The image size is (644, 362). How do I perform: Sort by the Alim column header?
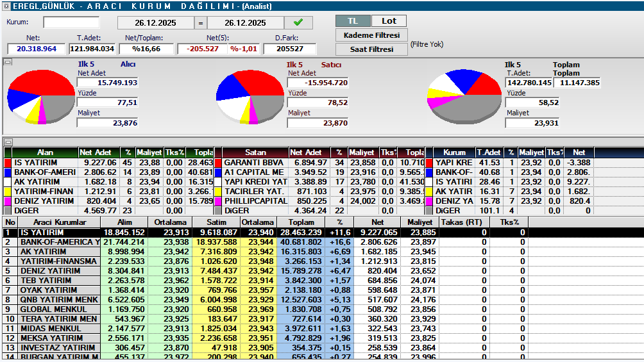pos(124,222)
